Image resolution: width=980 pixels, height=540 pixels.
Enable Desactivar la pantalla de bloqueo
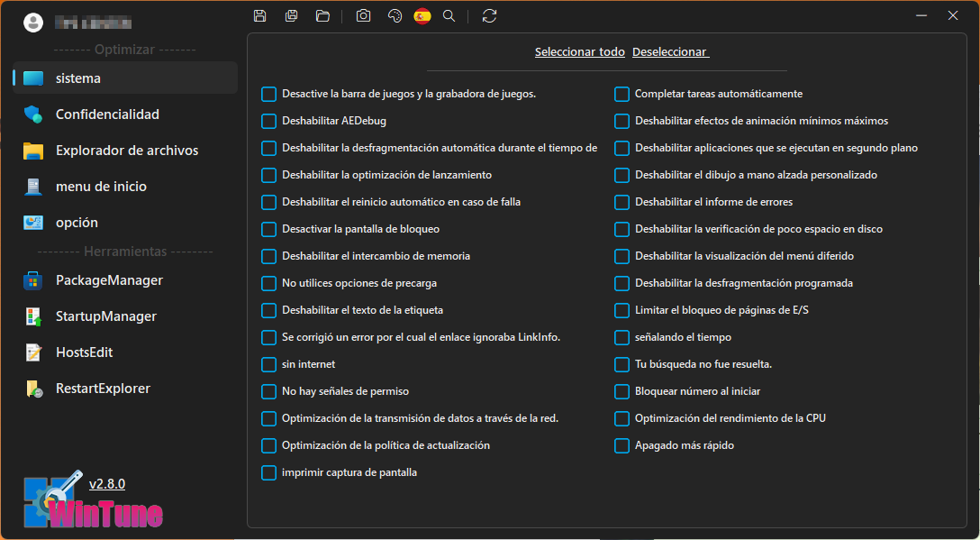pos(268,230)
